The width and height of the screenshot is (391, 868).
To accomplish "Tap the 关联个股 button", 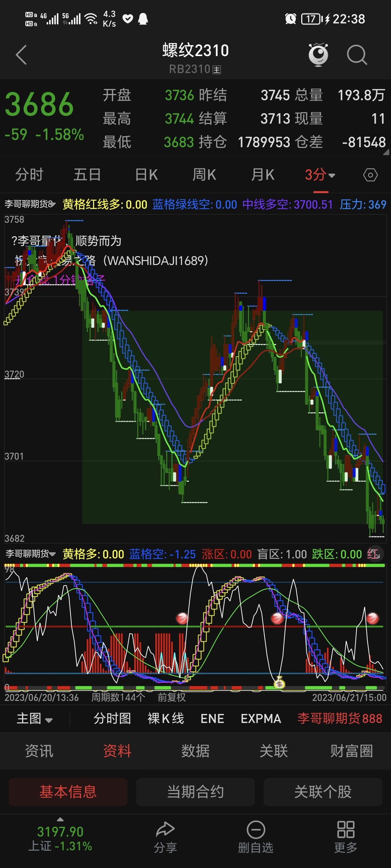I will 323,792.
